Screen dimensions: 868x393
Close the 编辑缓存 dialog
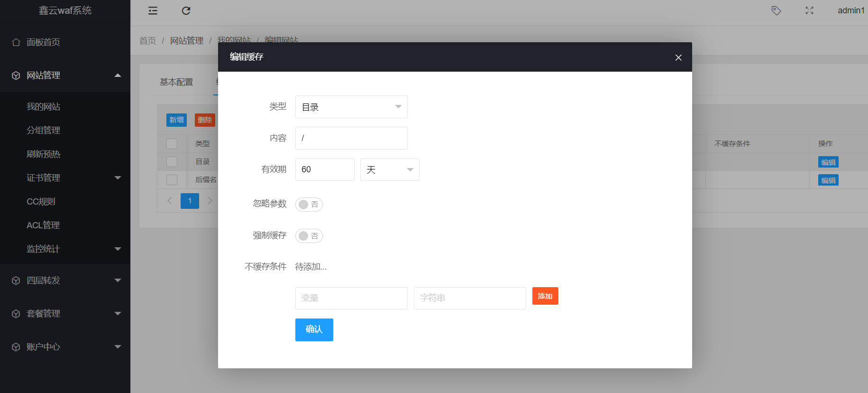coord(678,57)
